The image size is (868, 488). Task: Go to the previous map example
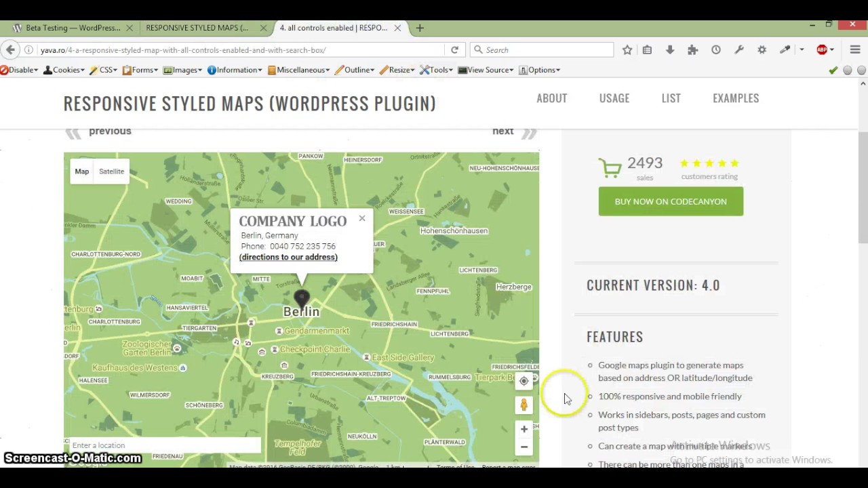[x=99, y=131]
